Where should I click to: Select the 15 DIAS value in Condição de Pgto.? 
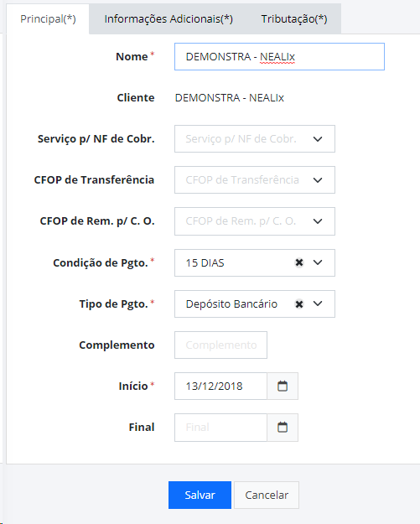(205, 263)
